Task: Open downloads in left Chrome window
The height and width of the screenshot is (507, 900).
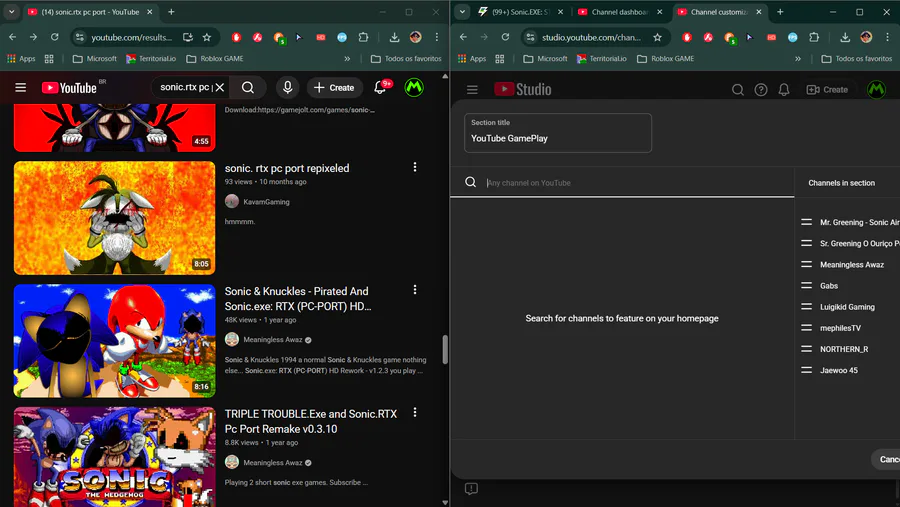Action: click(x=394, y=37)
